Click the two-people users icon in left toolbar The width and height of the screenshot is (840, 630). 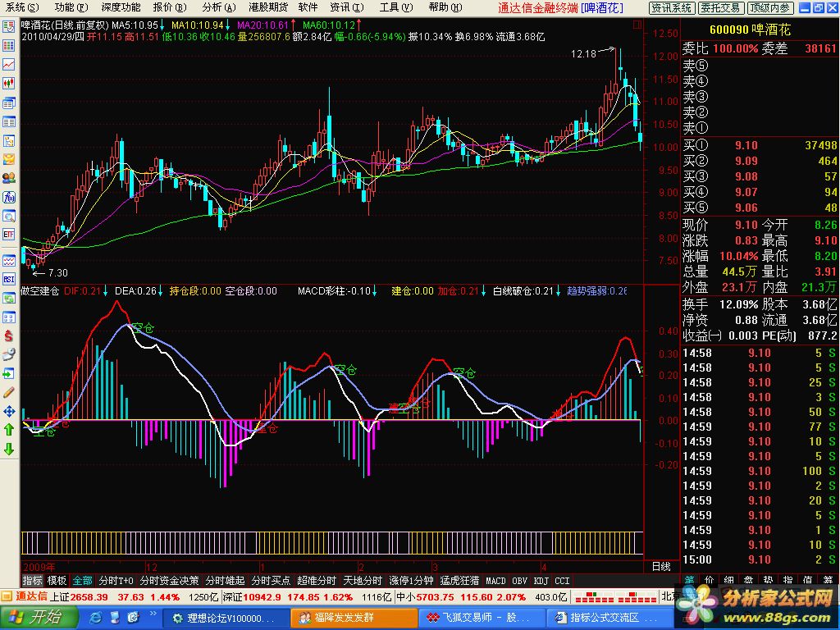click(8, 178)
